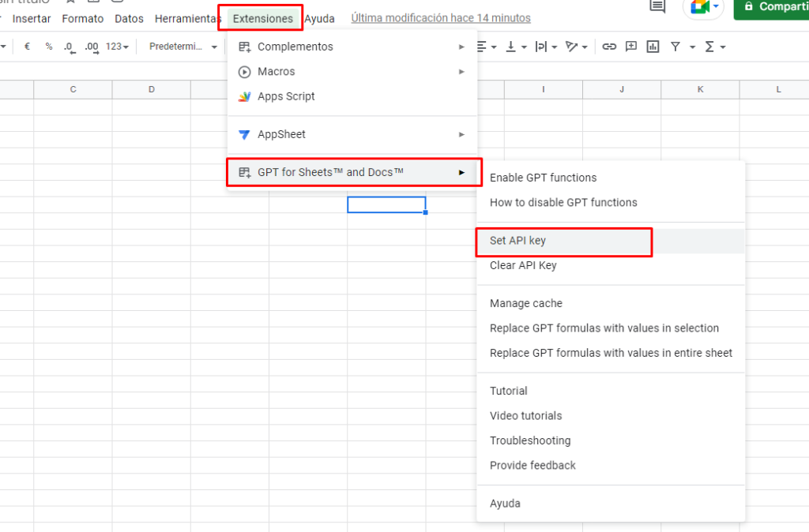Click the insert link icon

click(609, 47)
